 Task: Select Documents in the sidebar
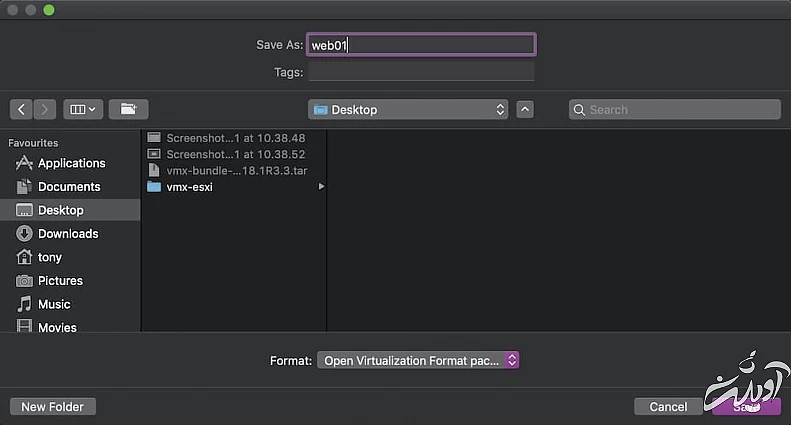[x=68, y=187]
